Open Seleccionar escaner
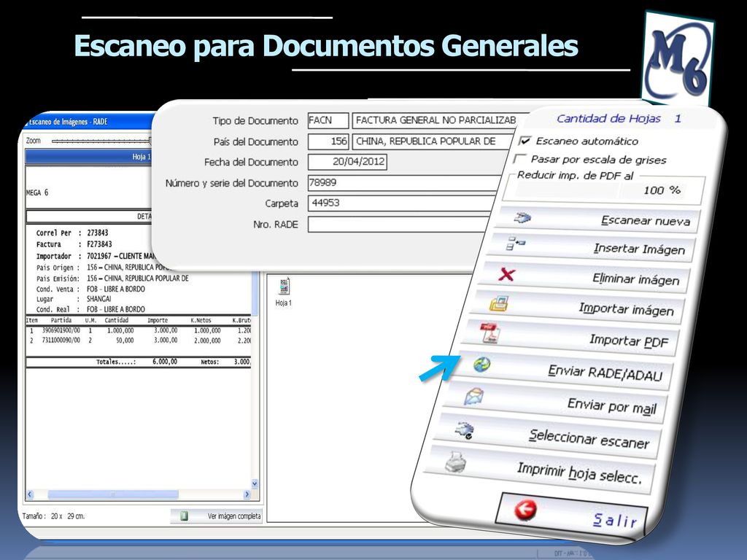The width and height of the screenshot is (747, 560). coord(547,437)
